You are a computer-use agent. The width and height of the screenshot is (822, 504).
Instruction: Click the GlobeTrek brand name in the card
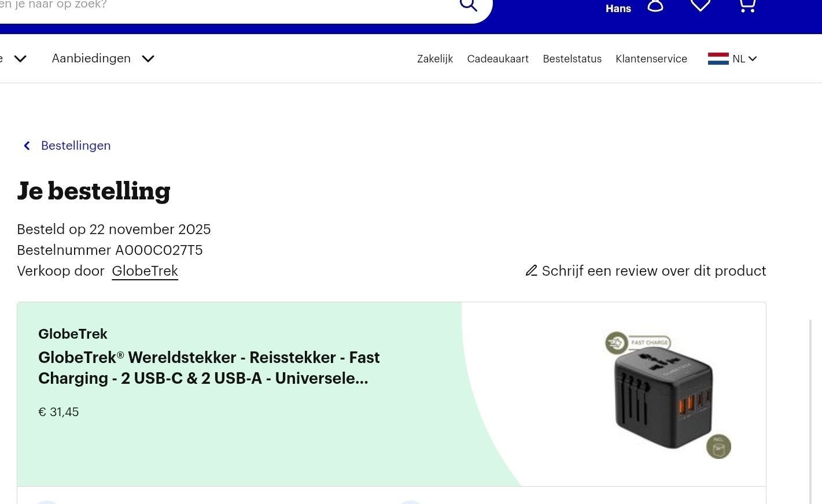pos(73,333)
